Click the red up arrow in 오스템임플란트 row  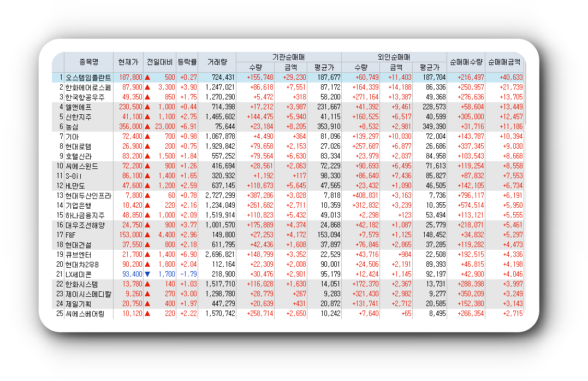click(147, 77)
